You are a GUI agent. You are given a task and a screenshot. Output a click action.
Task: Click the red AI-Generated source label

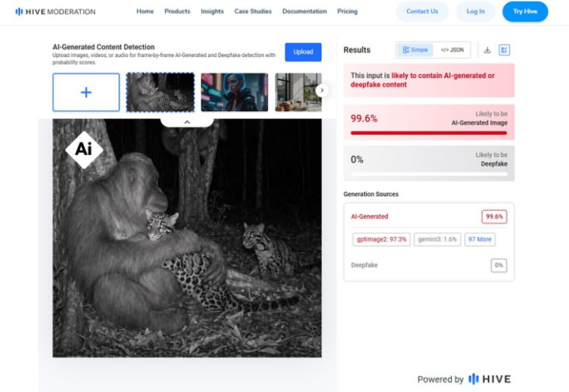point(370,217)
